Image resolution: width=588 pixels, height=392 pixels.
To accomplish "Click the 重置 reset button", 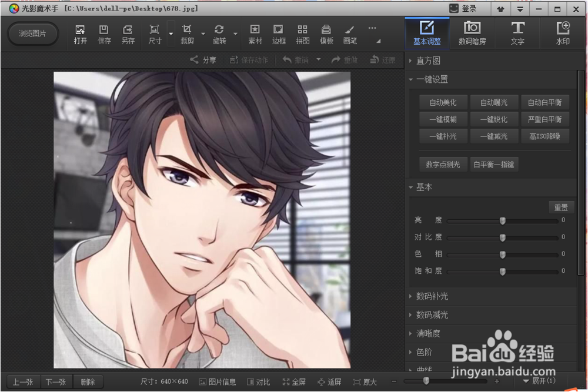I will 561,207.
